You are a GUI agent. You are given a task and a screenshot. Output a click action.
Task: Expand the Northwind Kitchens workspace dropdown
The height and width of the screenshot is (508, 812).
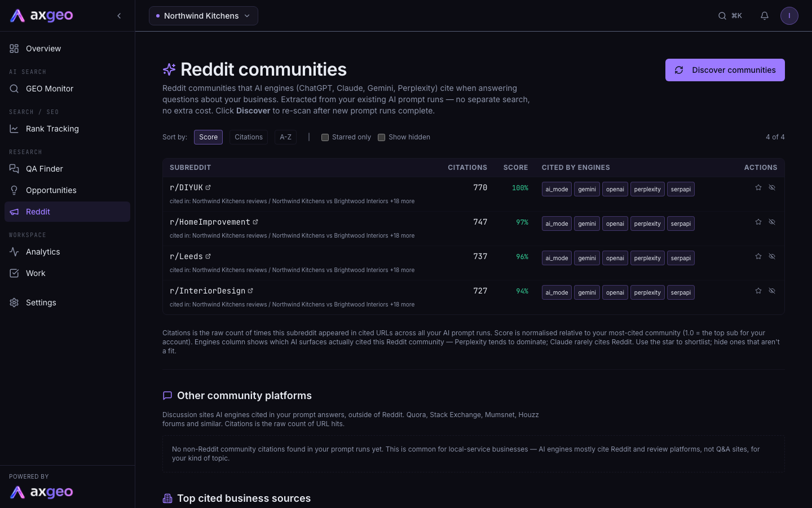204,16
